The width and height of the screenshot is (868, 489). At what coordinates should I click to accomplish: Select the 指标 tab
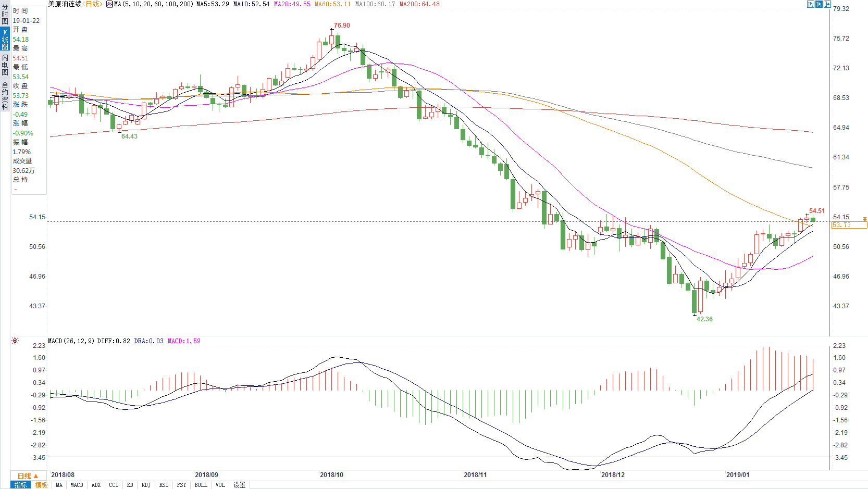pyautogui.click(x=21, y=485)
